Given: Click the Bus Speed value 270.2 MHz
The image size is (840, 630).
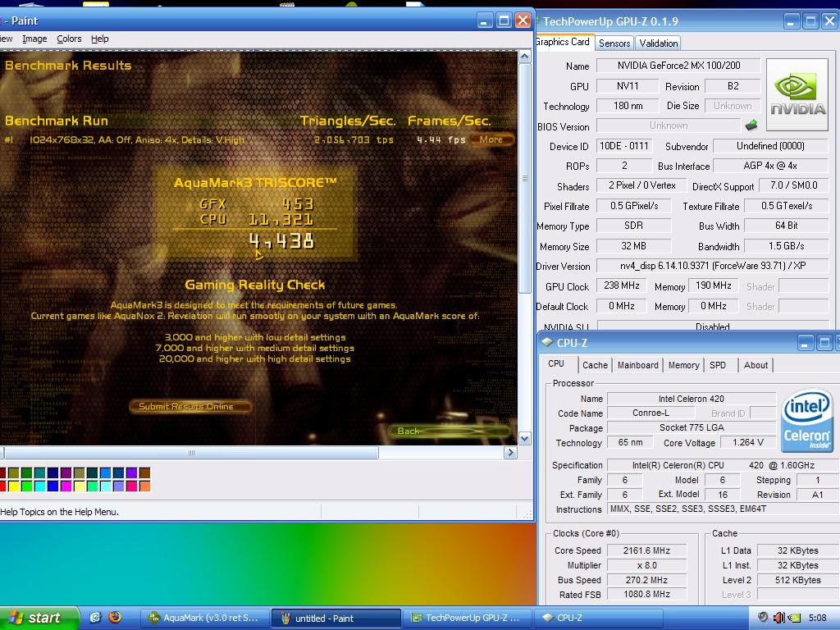Looking at the screenshot, I should 646,580.
